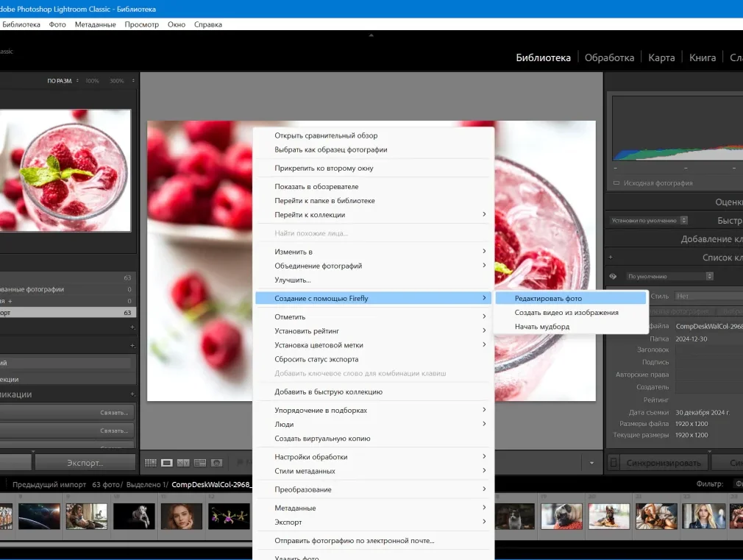Open the По умолчанию metadata set dropdown
The width and height of the screenshot is (743, 560).
[669, 277]
